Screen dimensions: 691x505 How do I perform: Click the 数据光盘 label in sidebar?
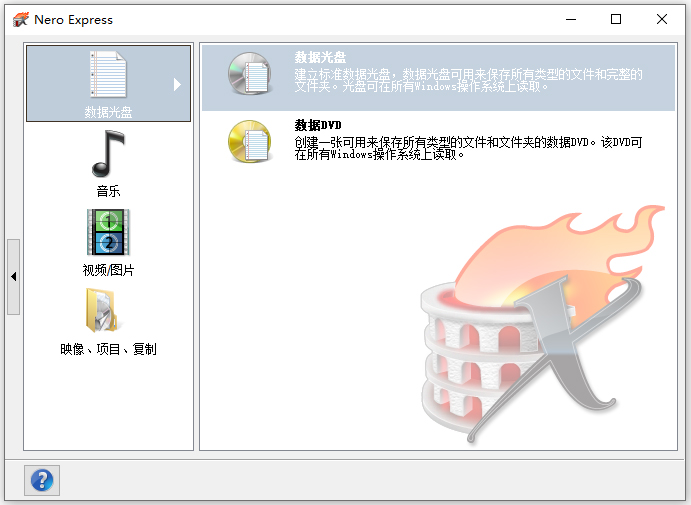coord(108,112)
